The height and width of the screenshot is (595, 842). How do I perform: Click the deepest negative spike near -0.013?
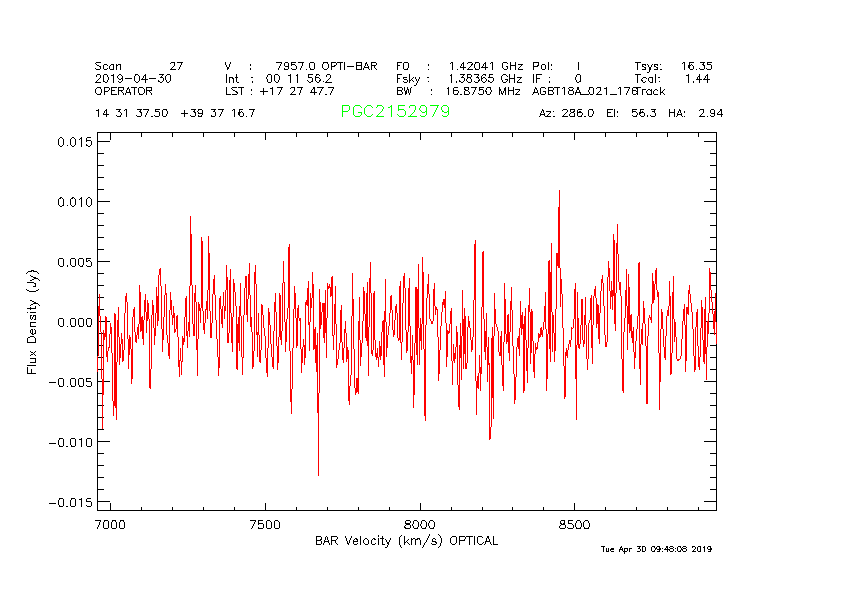click(x=318, y=474)
